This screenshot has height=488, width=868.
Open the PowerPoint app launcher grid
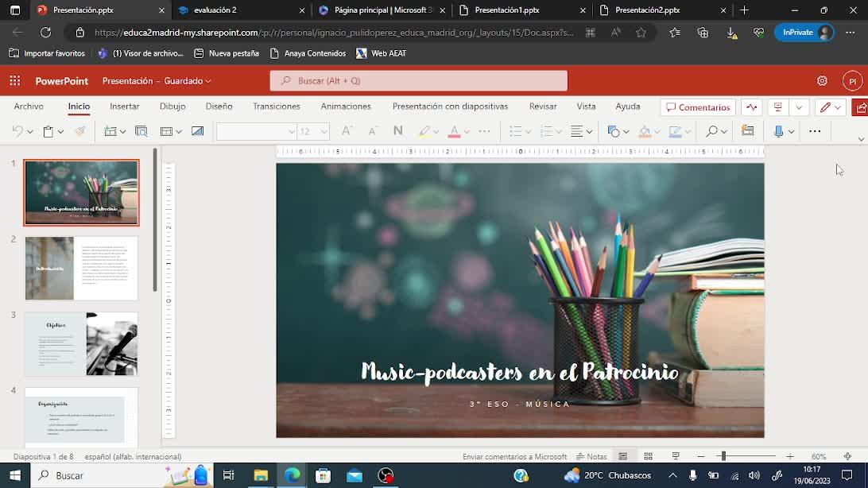(15, 81)
